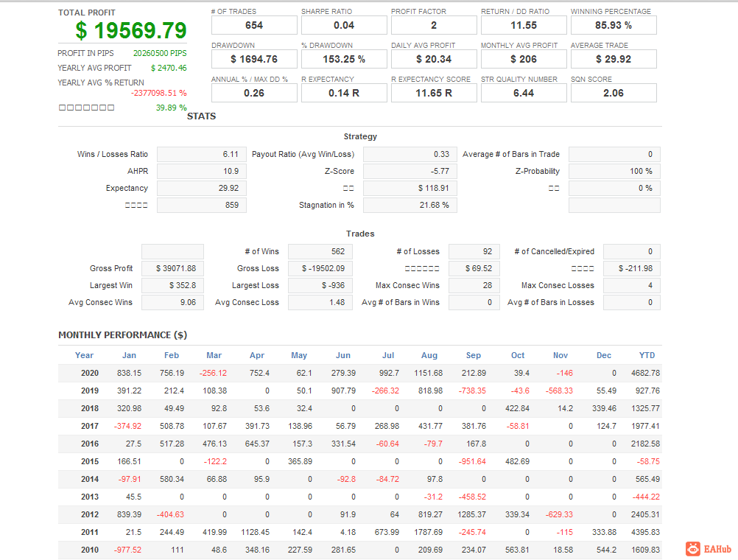Click the Jun column header
This screenshot has height=560, width=738.
343,356
